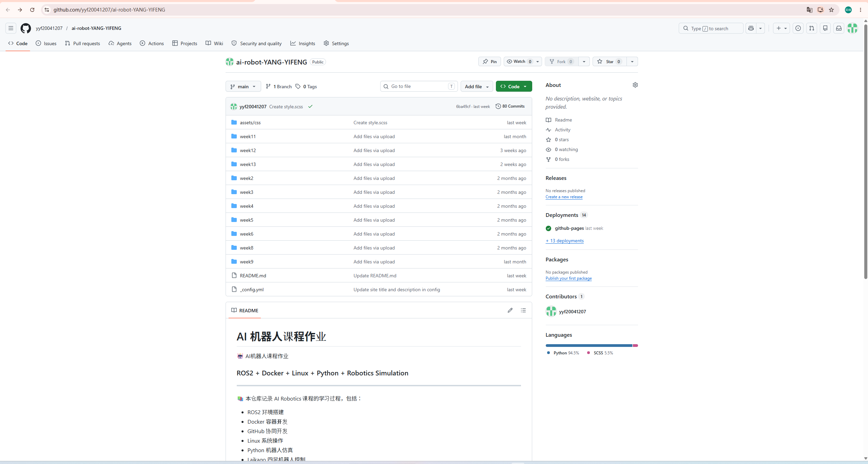Edit the README with the pencil icon
Image resolution: width=868 pixels, height=464 pixels.
point(510,310)
